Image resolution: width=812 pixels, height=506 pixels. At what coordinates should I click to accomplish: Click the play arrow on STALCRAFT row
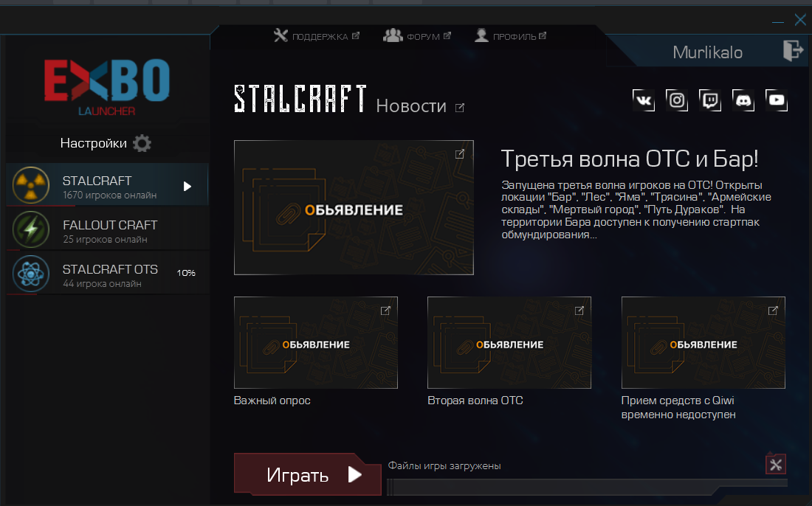tap(187, 187)
